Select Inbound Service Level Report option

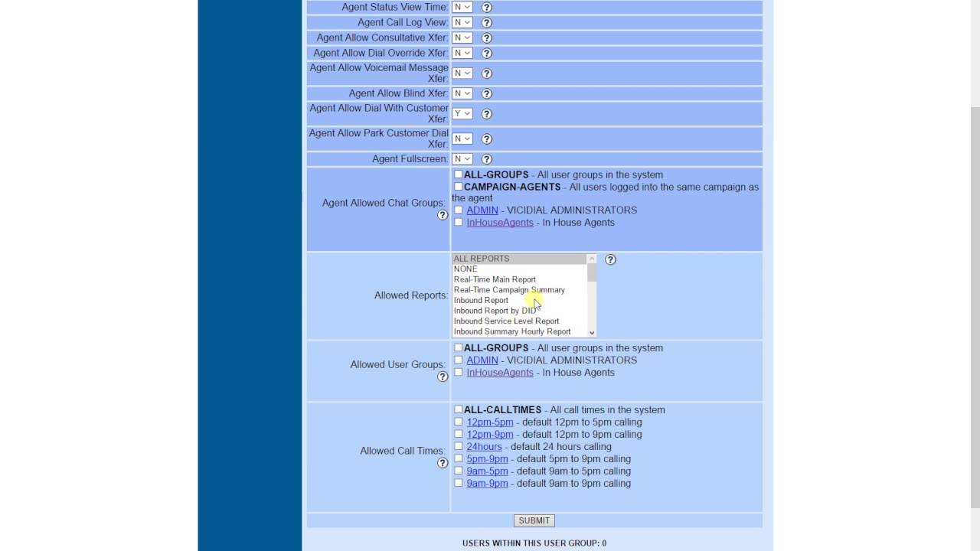(x=520, y=321)
